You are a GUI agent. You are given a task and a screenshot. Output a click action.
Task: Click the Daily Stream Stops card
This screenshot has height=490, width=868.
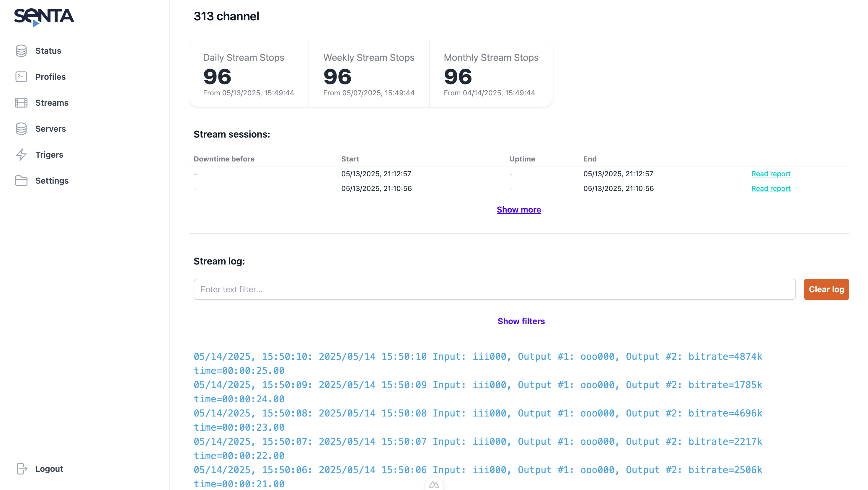249,74
